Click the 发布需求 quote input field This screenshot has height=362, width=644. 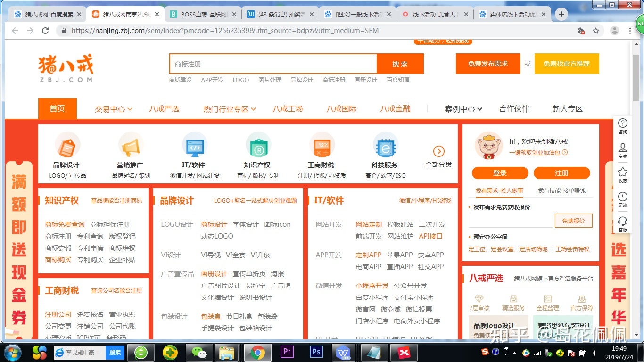[511, 221]
